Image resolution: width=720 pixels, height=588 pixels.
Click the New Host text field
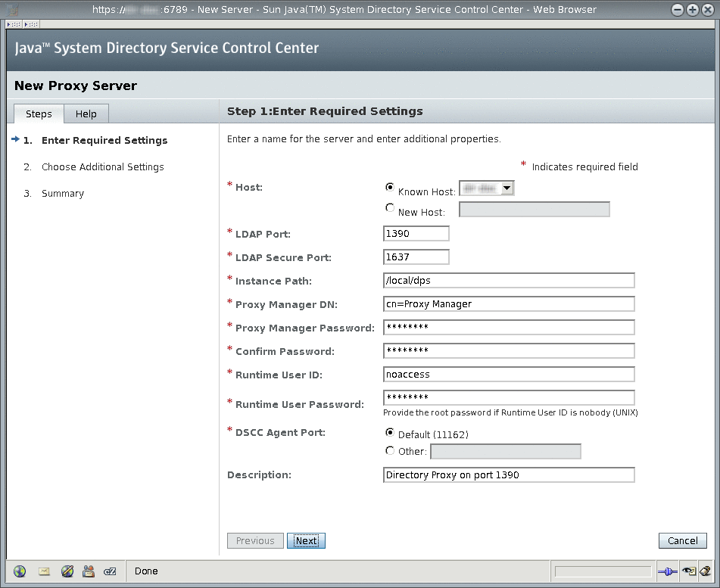click(x=535, y=210)
